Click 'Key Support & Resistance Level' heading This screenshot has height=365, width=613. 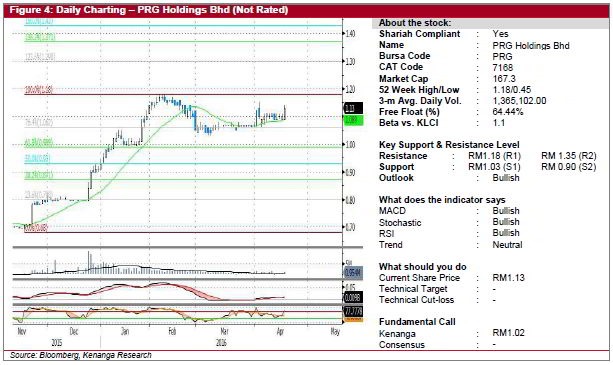pos(449,145)
